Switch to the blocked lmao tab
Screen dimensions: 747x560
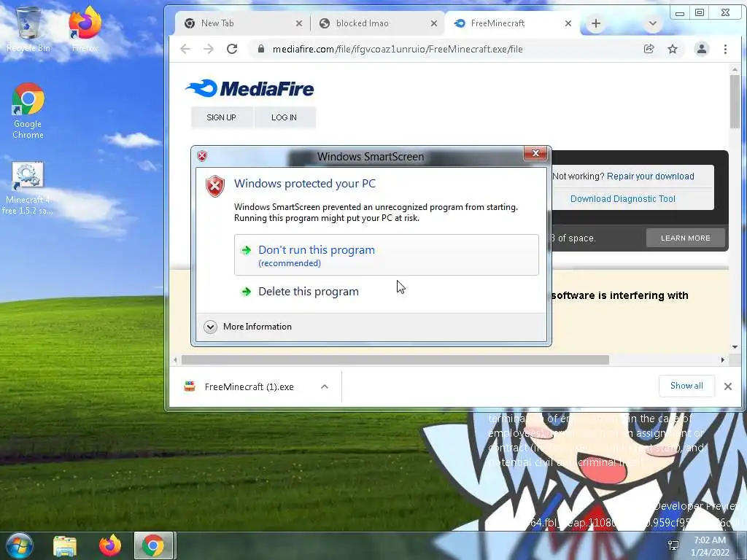(378, 23)
